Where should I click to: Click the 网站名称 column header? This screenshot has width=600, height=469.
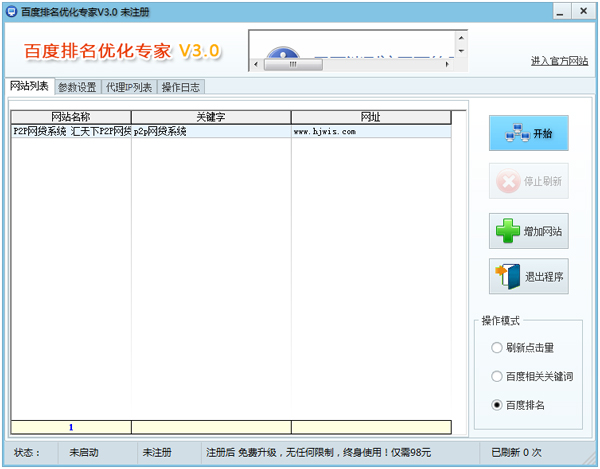pos(71,117)
